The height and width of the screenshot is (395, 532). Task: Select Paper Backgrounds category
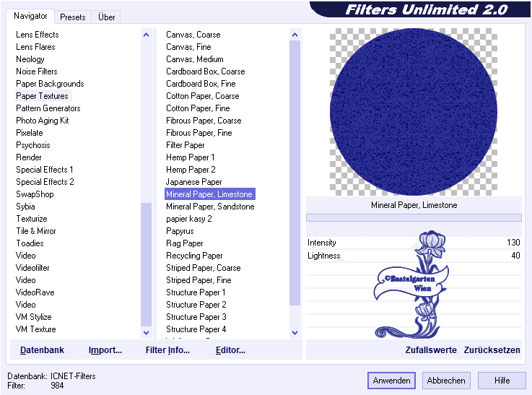tap(50, 84)
